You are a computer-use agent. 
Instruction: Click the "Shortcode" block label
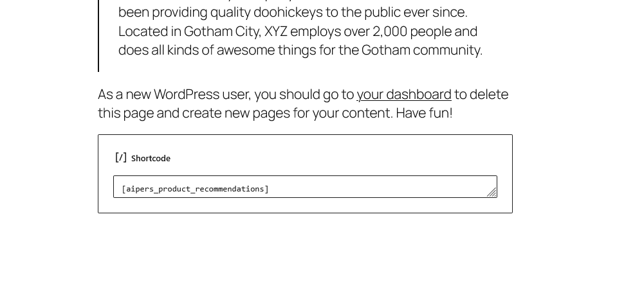151,158
